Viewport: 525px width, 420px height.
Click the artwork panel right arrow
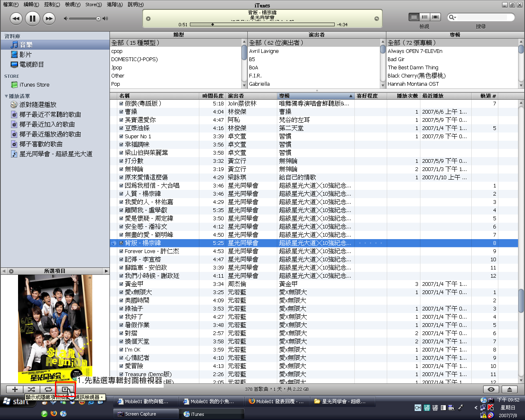106,271
